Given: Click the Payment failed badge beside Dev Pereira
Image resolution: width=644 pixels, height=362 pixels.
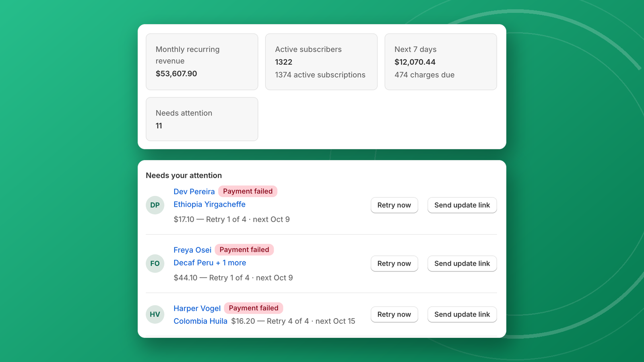Looking at the screenshot, I should [x=248, y=191].
